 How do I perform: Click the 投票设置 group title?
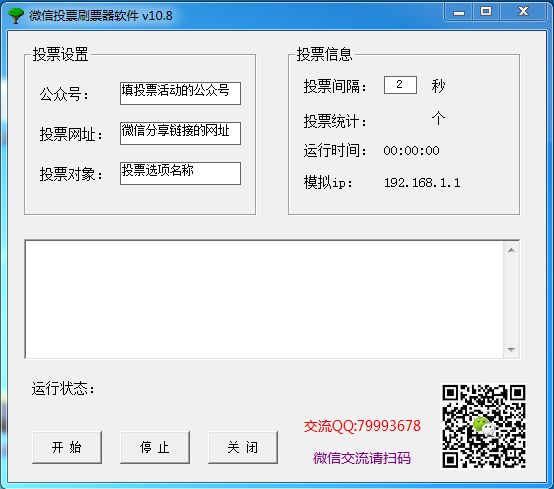click(x=60, y=54)
